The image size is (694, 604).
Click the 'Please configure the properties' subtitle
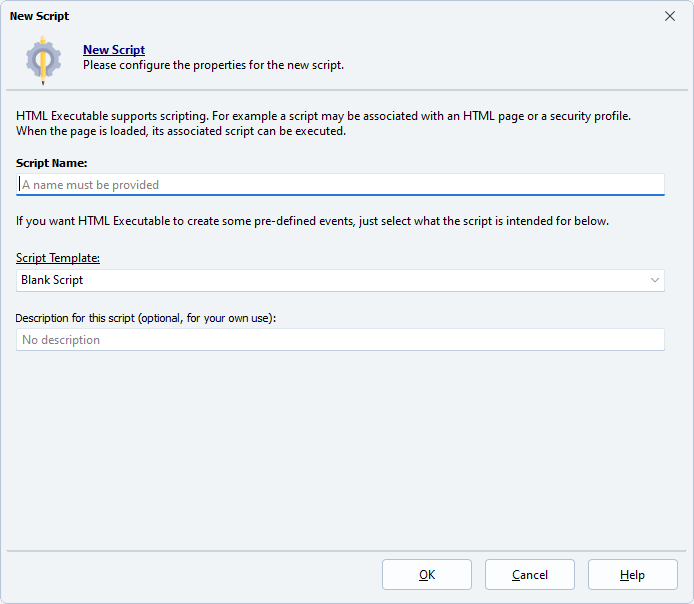coord(213,65)
